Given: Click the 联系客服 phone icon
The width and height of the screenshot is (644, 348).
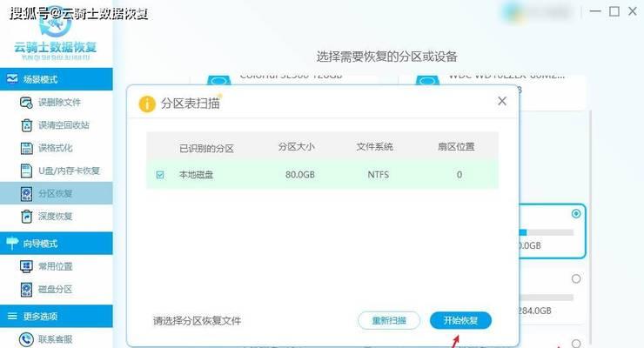Looking at the screenshot, I should point(26,339).
